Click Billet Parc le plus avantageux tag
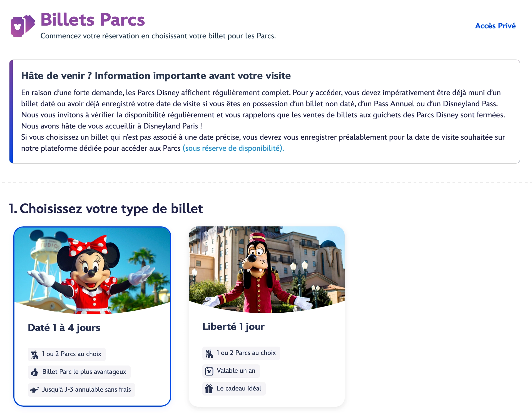Screen dimensions: 532x415 pos(84,372)
